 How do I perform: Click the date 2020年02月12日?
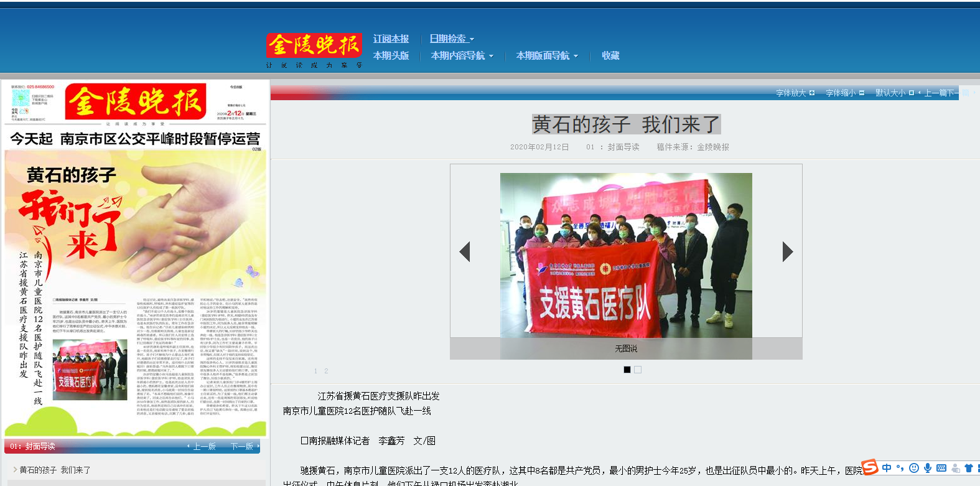coord(539,147)
